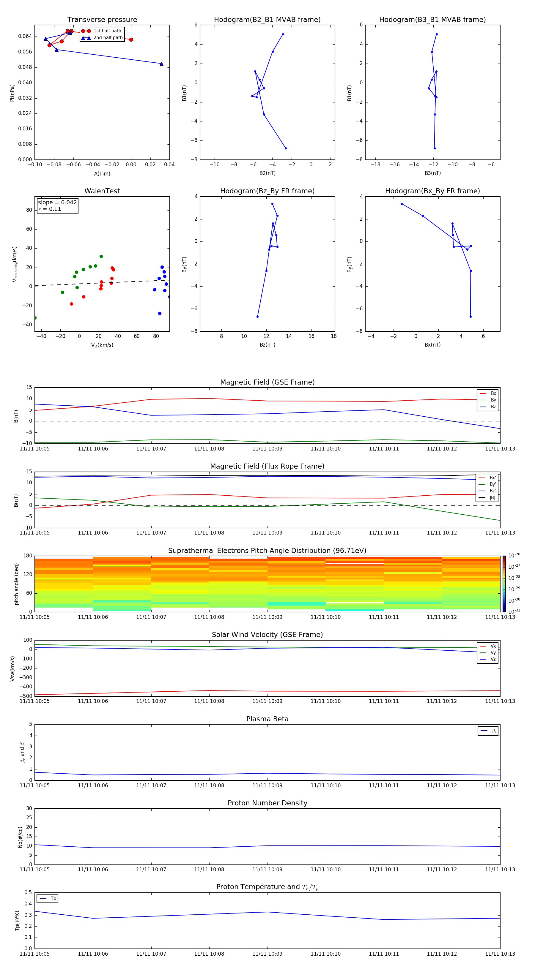Click the 'Hodogram(Bx_By FR frame)' title
535x980 pixels.
[x=432, y=191]
